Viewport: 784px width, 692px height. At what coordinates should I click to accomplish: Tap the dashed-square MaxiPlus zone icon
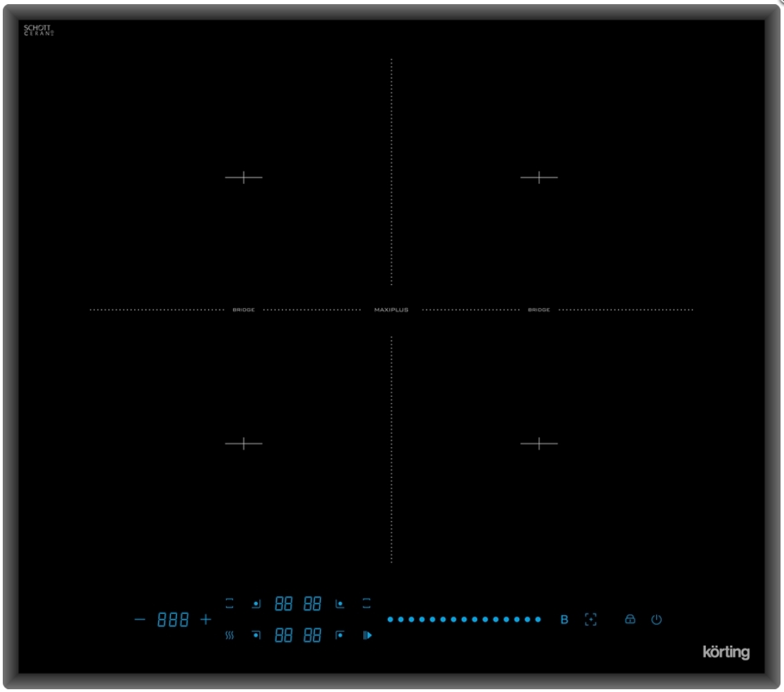590,619
